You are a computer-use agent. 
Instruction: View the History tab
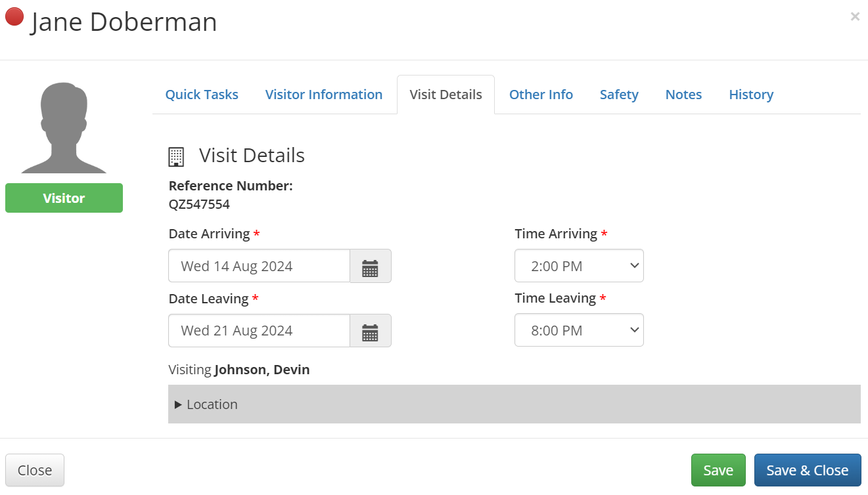[751, 95]
